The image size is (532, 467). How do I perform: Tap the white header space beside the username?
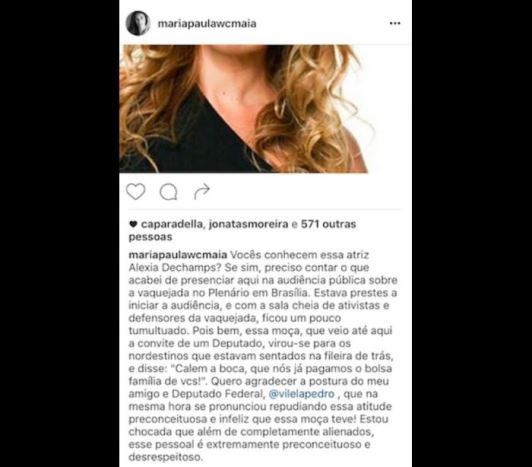pos(322,23)
